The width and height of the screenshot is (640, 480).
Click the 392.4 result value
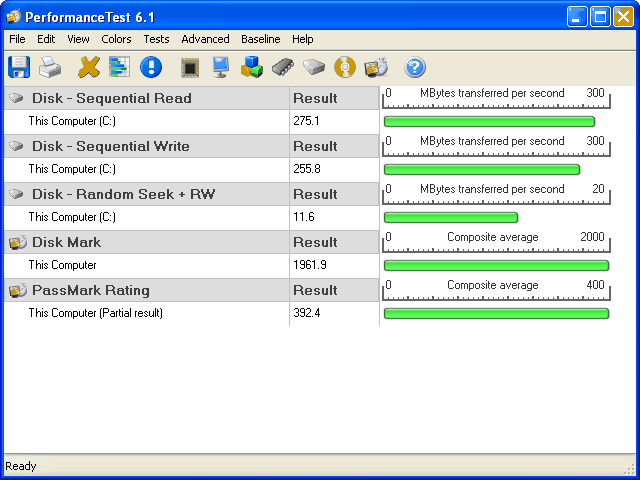tap(307, 313)
